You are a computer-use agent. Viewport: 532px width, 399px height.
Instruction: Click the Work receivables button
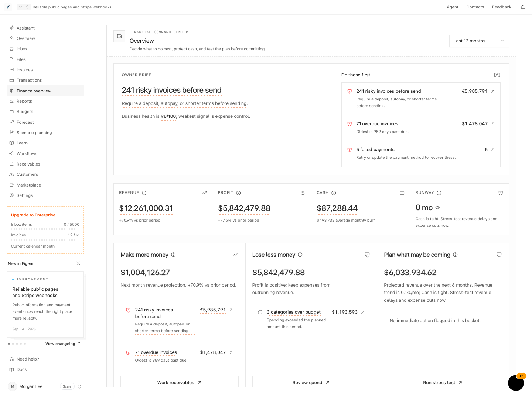click(x=180, y=382)
